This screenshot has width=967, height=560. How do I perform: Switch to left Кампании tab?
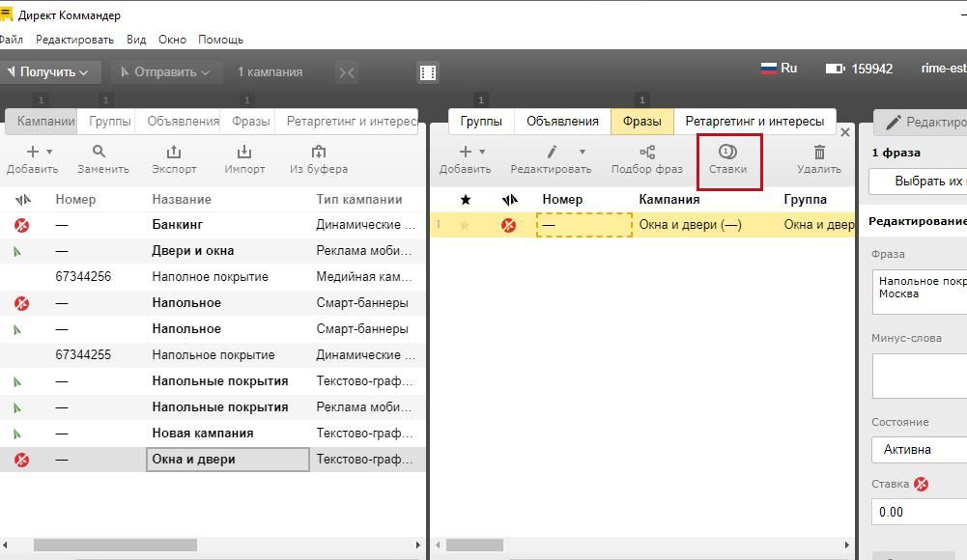(42, 122)
